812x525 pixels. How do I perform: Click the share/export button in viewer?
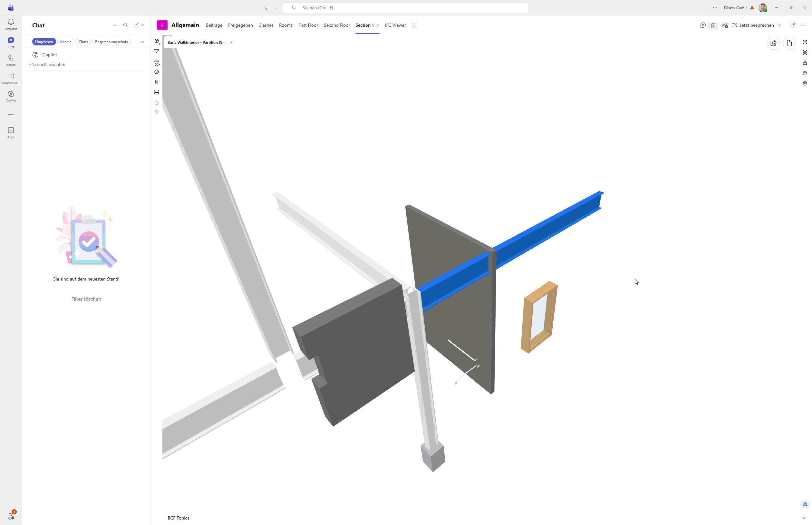[x=773, y=43]
